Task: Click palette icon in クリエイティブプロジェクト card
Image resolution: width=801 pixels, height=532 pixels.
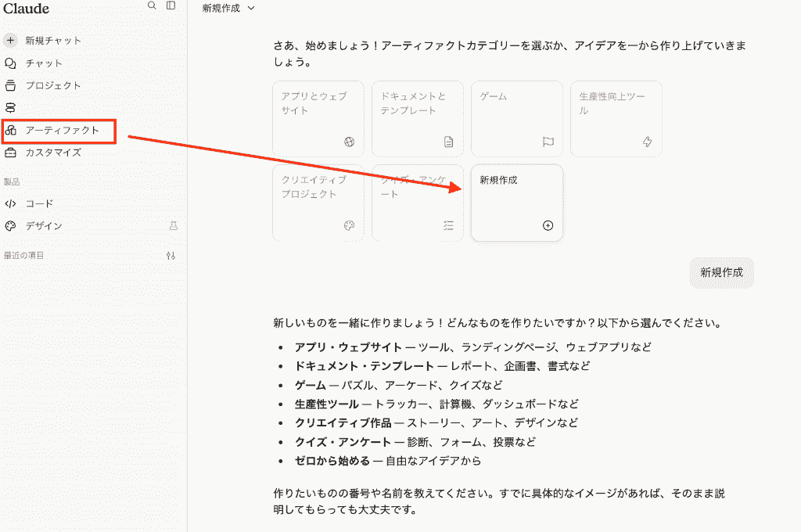Action: (350, 226)
